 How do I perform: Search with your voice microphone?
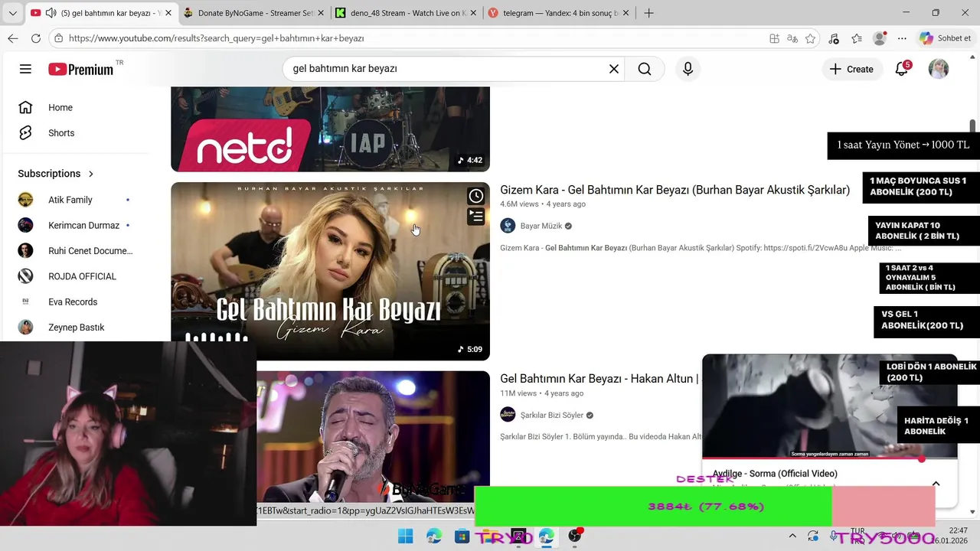(x=688, y=69)
